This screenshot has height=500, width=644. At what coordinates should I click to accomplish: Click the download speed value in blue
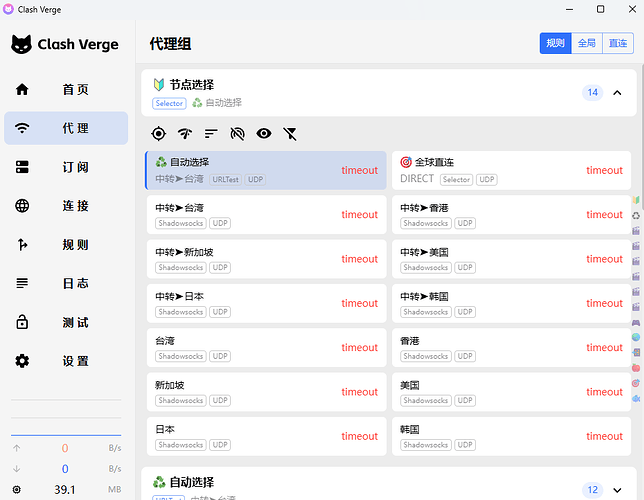[x=65, y=469]
